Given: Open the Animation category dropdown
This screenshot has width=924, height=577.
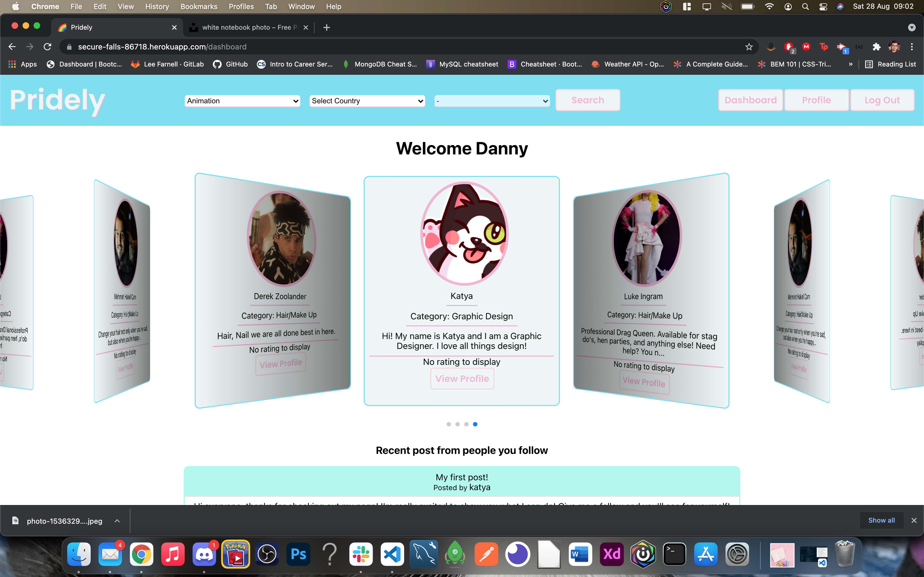Looking at the screenshot, I should coord(243,101).
